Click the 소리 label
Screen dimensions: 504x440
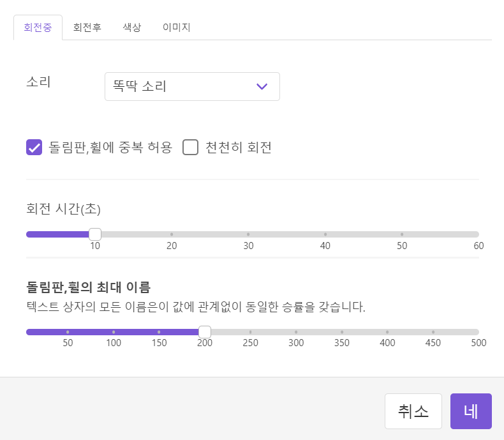click(38, 82)
